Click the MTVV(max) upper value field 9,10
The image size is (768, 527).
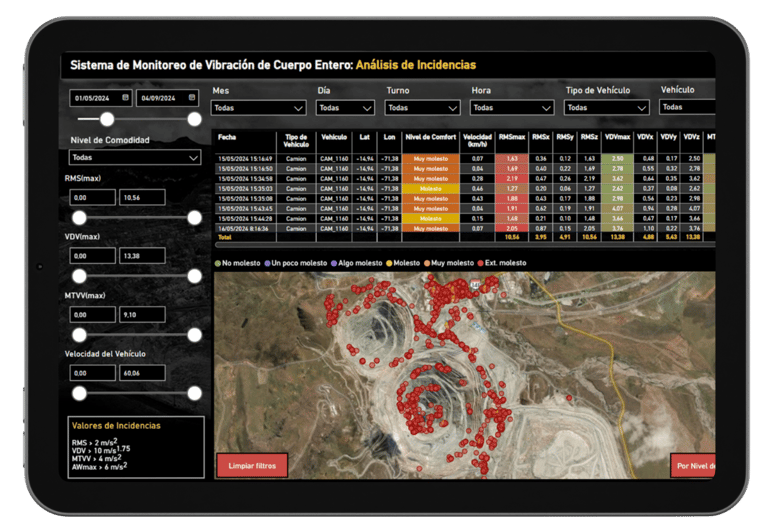(x=142, y=315)
